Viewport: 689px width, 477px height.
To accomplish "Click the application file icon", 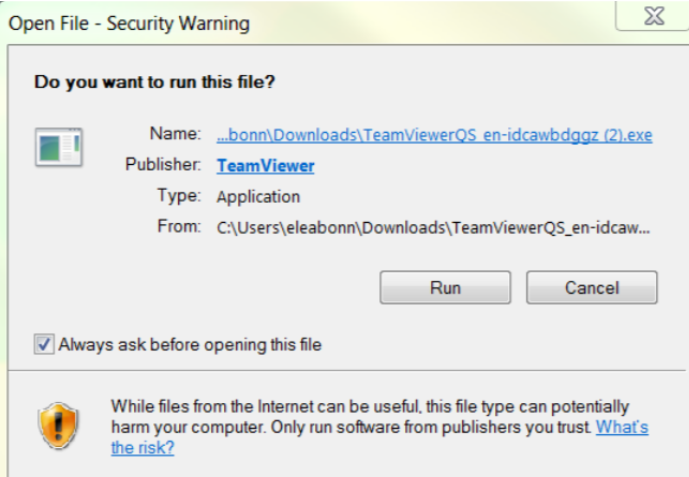I will pos(59,147).
